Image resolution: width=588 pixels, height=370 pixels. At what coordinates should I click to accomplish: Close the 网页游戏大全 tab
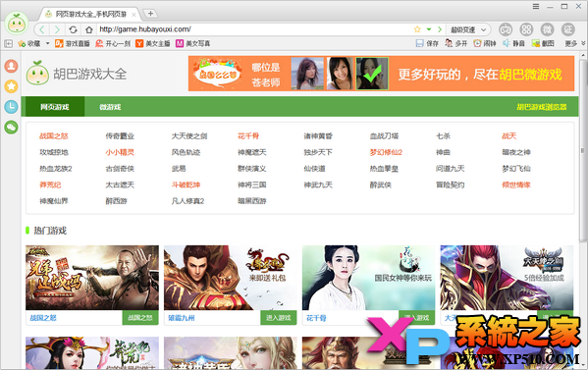(134, 15)
